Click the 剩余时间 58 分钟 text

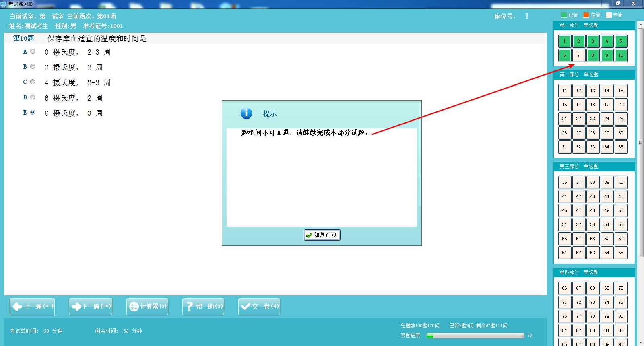tap(118, 331)
